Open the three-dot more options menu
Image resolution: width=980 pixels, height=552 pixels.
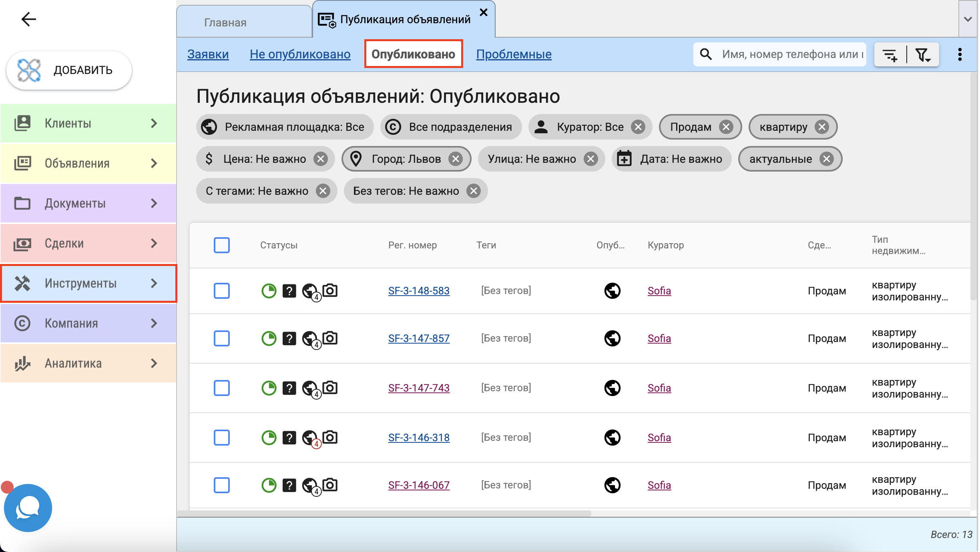(960, 54)
